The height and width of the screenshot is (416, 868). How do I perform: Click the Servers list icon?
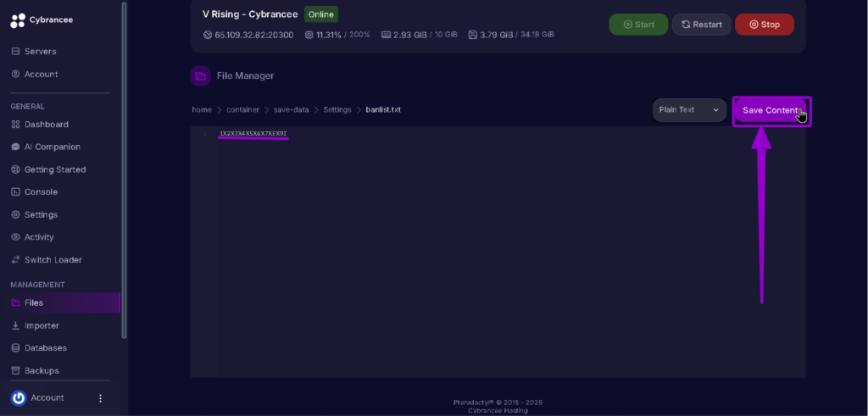[x=15, y=52]
